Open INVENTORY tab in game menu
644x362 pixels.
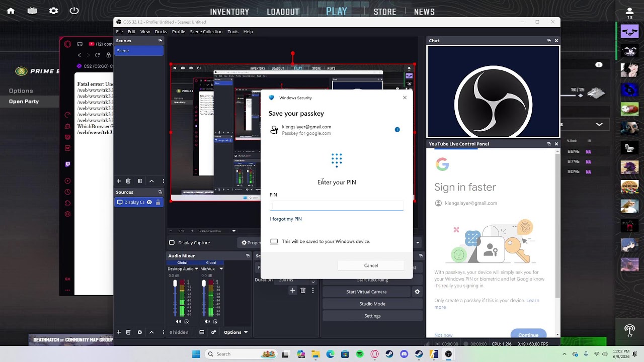229,12
